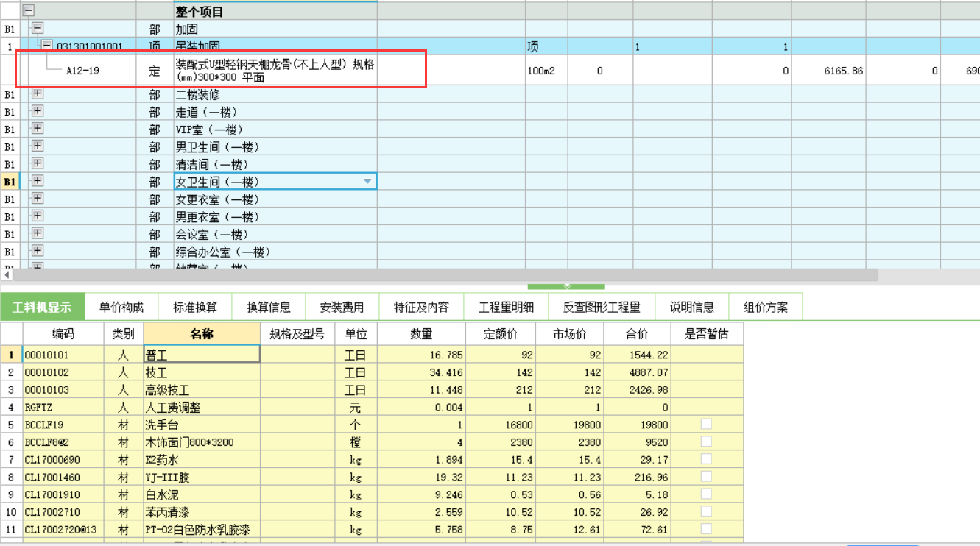Tick 是否暂估 checkbox for PT-02白色防水乳胶漆
This screenshot has width=980, height=546.
click(706, 528)
